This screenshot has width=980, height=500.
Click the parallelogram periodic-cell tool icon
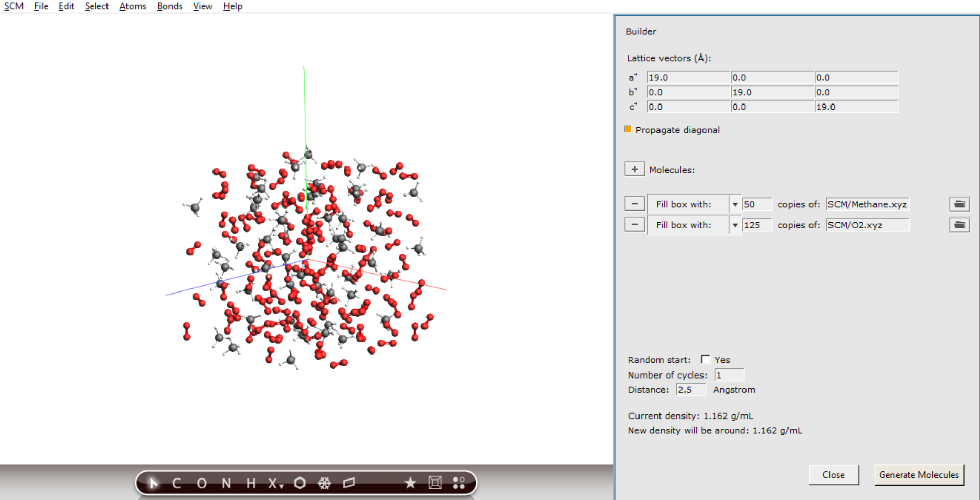point(349,483)
